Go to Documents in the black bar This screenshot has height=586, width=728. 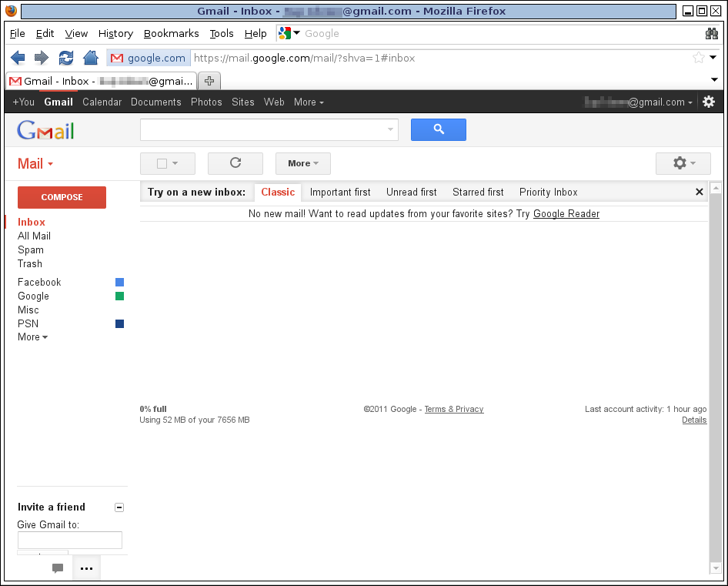coord(156,102)
